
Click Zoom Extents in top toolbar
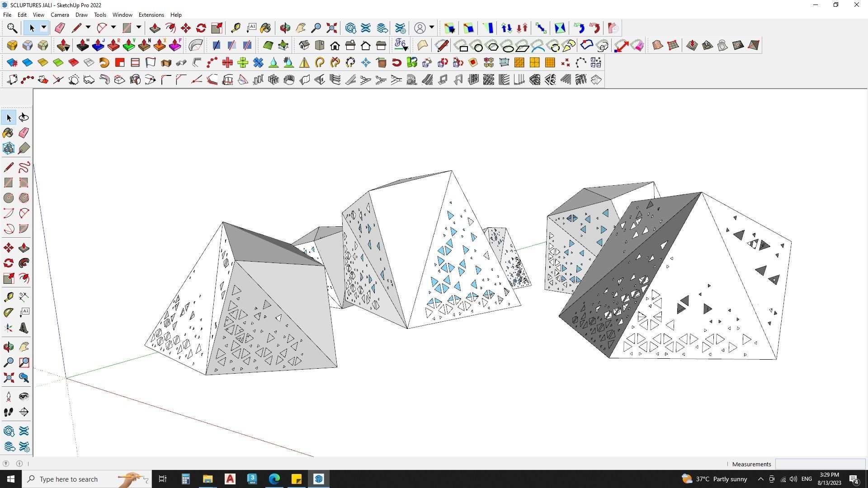pyautogui.click(x=332, y=28)
